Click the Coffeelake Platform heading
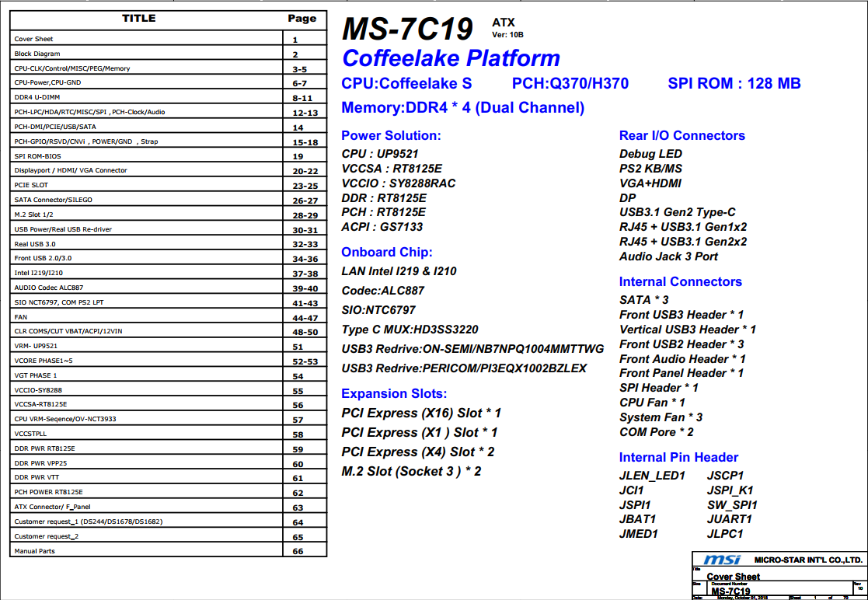This screenshot has height=600, width=868. (x=451, y=58)
